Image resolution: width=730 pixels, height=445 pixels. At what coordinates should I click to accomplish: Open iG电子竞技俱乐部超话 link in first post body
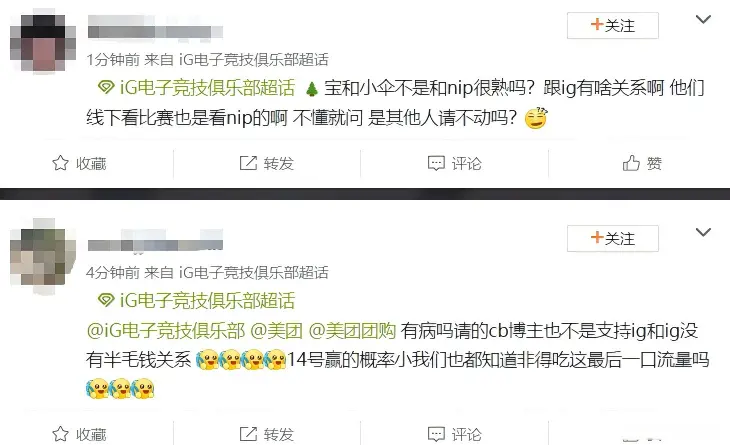(207, 88)
